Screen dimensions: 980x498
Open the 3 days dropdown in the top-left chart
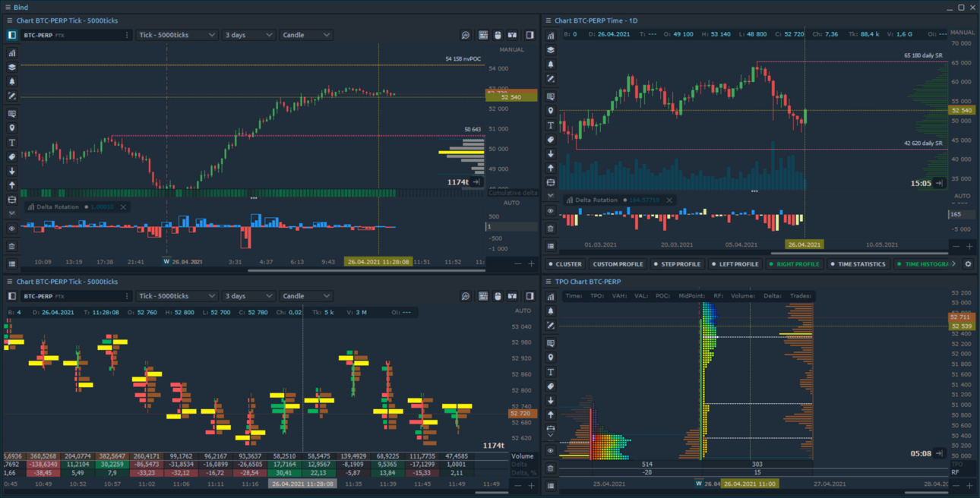pos(248,35)
